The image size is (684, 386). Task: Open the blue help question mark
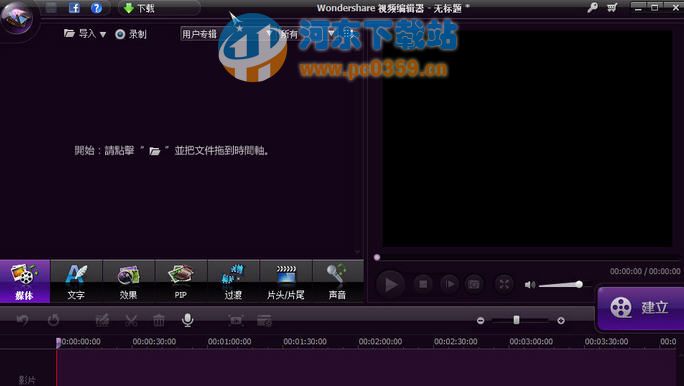pos(96,8)
